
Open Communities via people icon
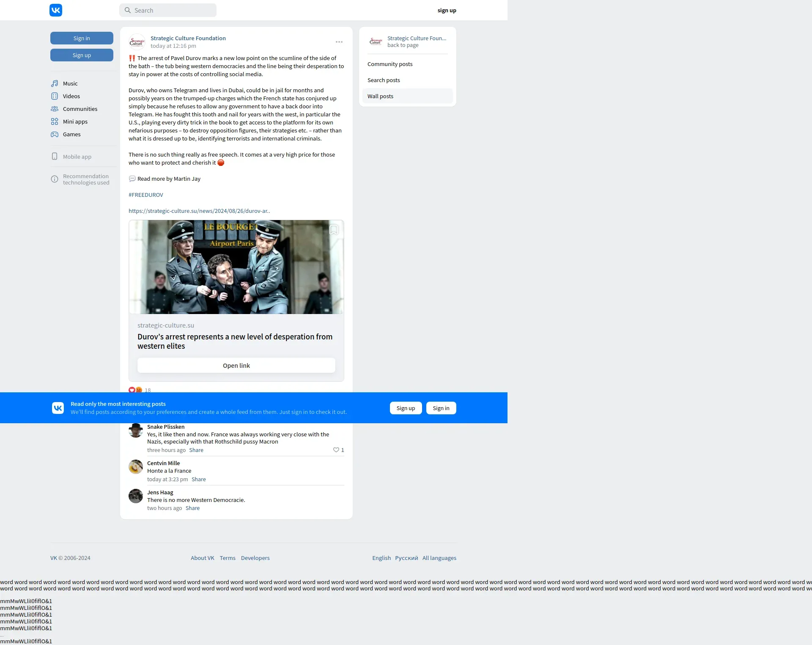tap(55, 109)
